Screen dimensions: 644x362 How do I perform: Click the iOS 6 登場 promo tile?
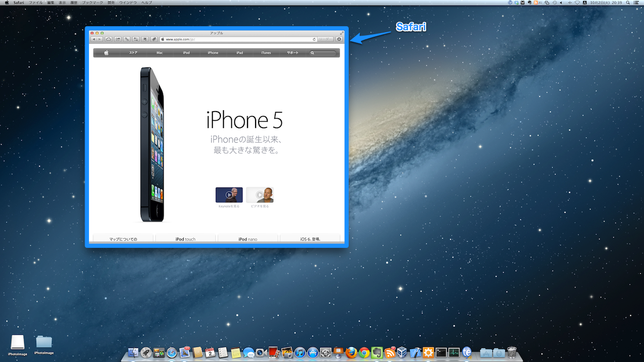click(310, 239)
